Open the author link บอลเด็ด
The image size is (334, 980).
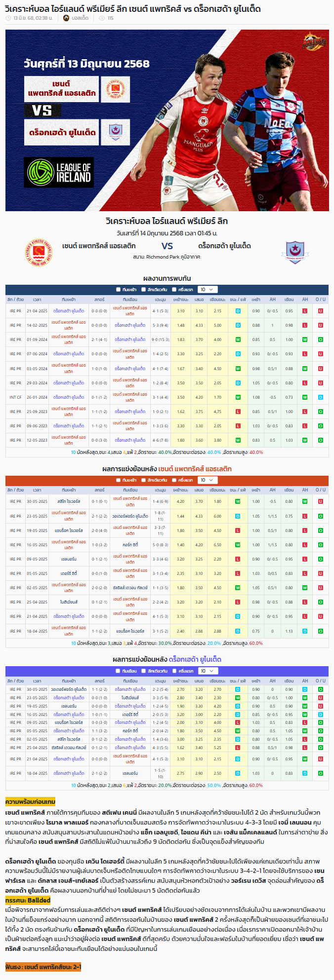80,18
